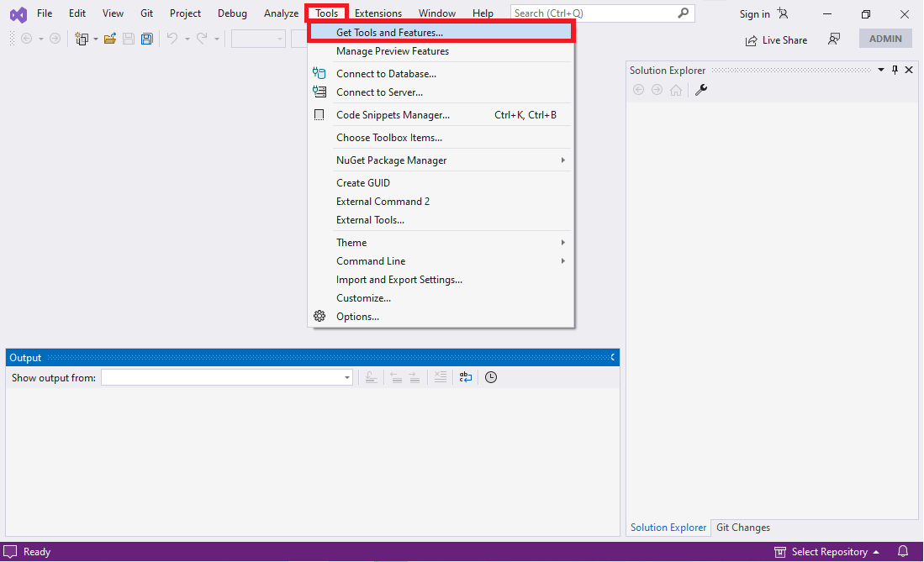Open the Send Feedback icon
Screen dimensions: 924x562
(834, 39)
